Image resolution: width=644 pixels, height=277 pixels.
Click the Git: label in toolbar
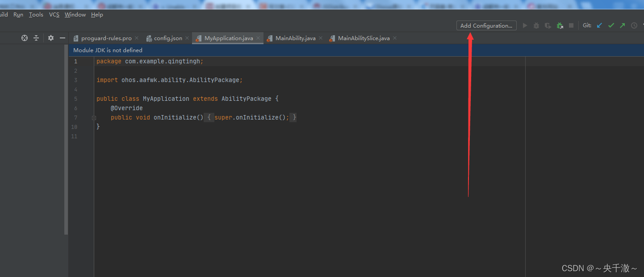pos(587,25)
